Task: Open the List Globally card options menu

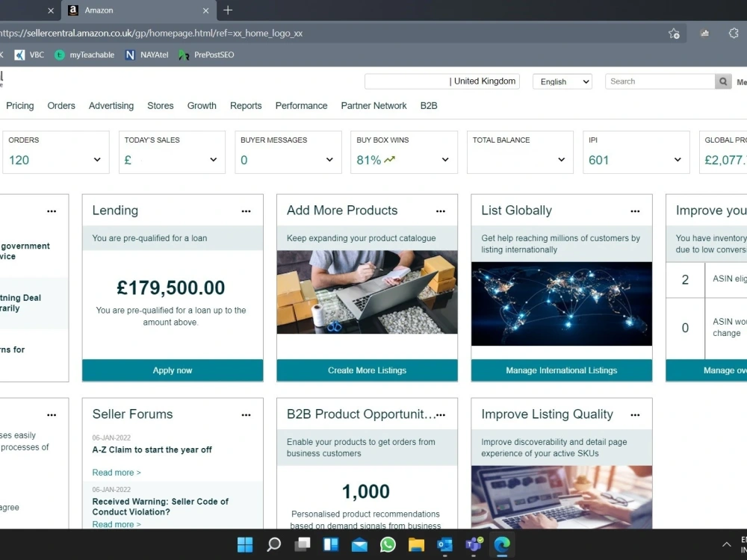Action: point(635,211)
